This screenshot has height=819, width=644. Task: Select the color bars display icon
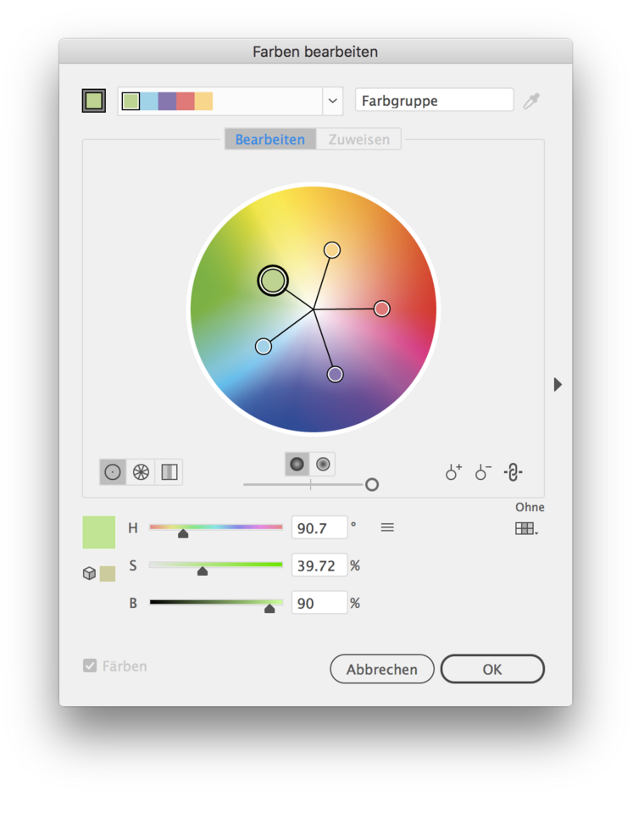tap(169, 472)
